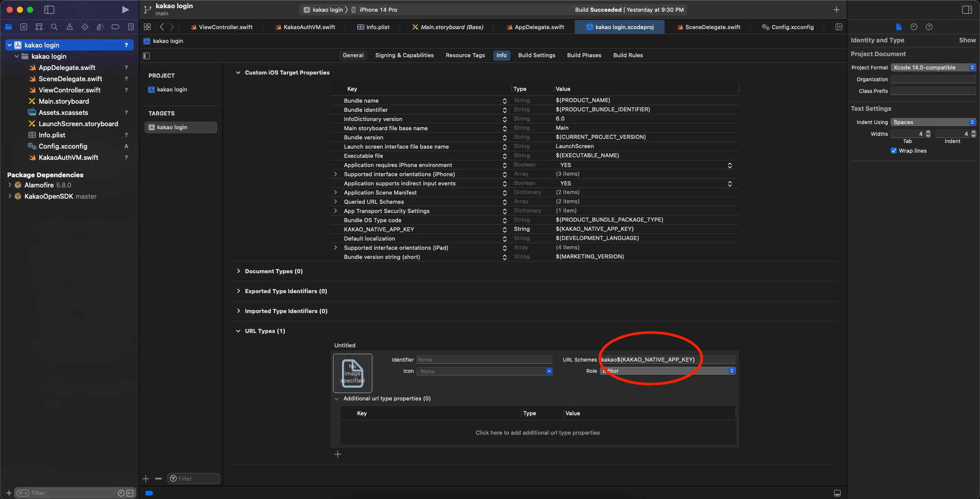Switch to ViewController.swift editor tab
This screenshot has width=980, height=499.
[222, 27]
